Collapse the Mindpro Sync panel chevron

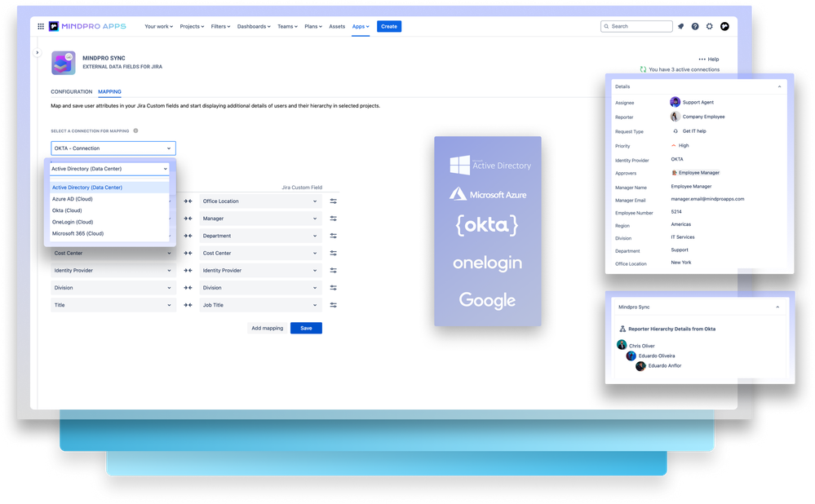777,307
